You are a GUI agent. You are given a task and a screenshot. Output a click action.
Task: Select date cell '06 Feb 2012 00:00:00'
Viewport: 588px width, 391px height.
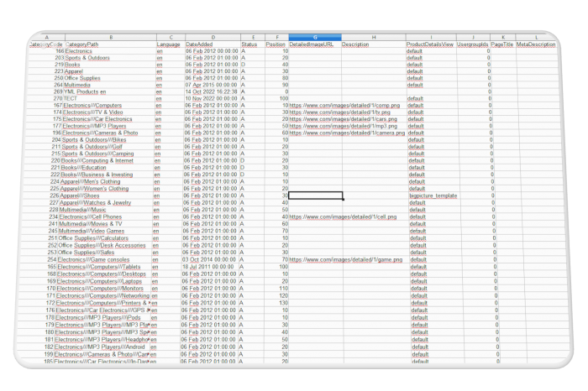(212, 51)
